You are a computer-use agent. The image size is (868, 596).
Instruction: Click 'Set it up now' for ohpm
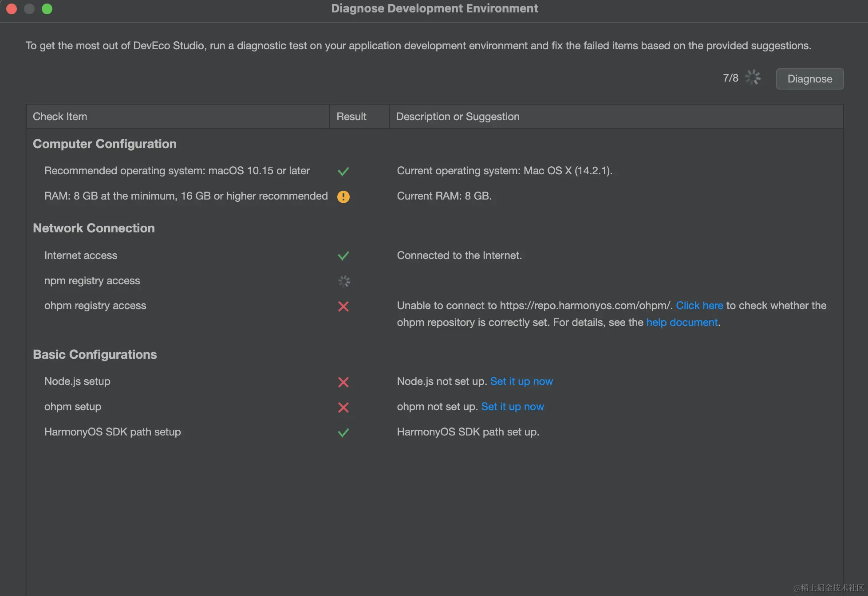pyautogui.click(x=512, y=407)
